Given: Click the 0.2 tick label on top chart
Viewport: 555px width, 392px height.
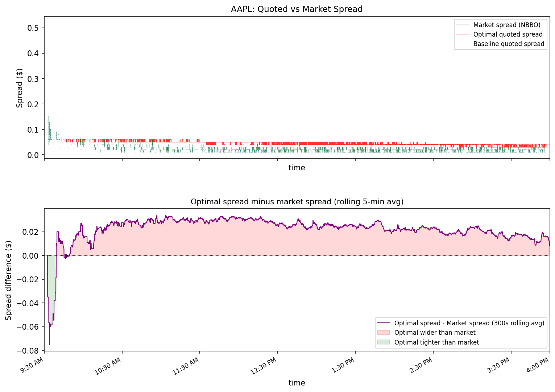Looking at the screenshot, I should click(x=33, y=104).
